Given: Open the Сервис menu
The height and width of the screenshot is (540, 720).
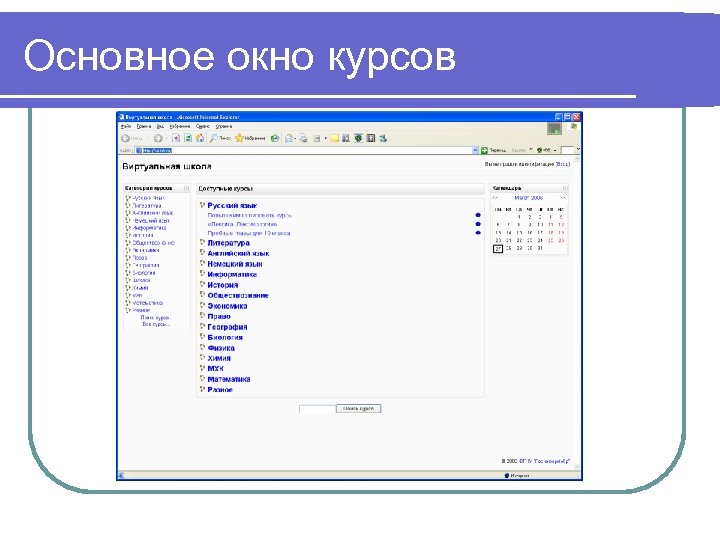Looking at the screenshot, I should (x=202, y=126).
